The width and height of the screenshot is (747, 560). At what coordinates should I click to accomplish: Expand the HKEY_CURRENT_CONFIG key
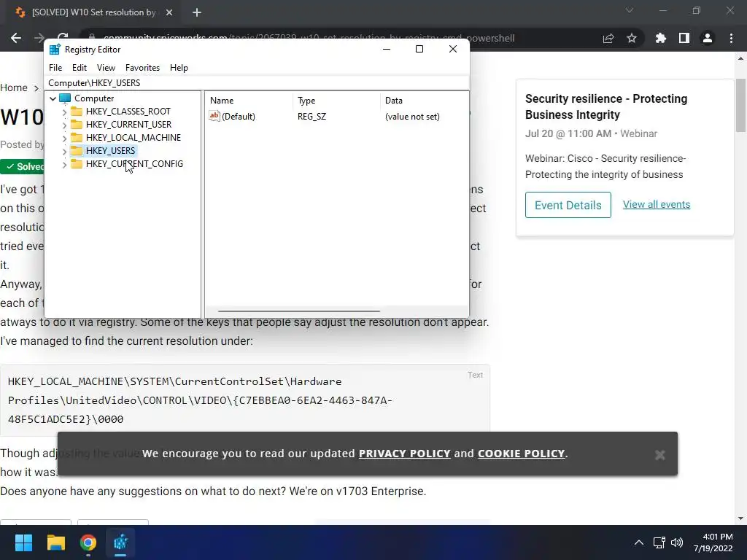point(64,164)
